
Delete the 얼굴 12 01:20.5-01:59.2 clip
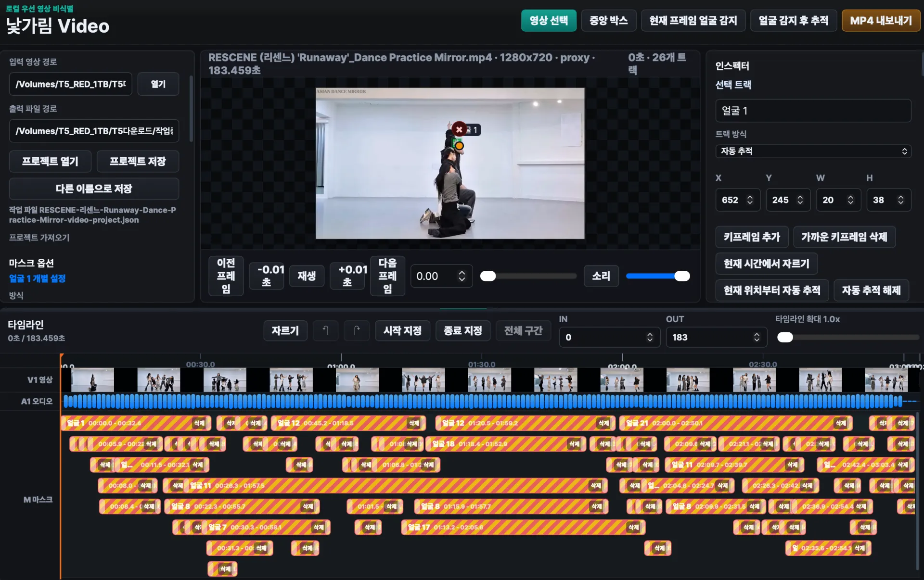coord(603,423)
